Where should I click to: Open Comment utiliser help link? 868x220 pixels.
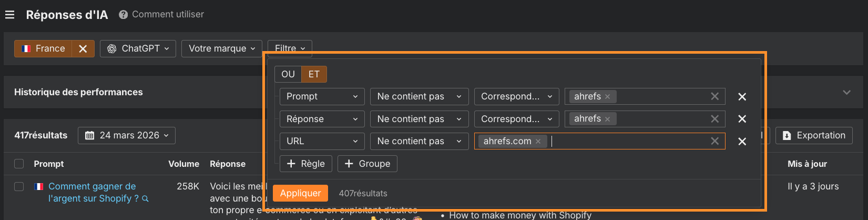[168, 14]
